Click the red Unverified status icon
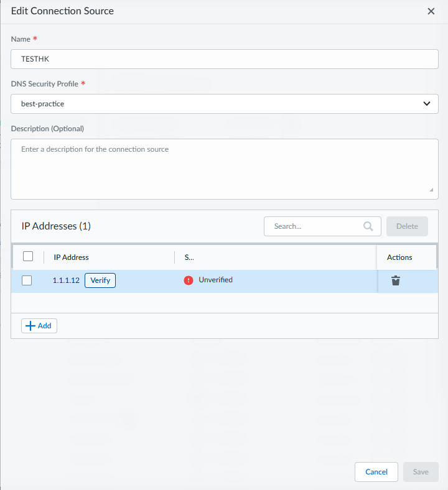The width and height of the screenshot is (448, 490). pos(189,280)
